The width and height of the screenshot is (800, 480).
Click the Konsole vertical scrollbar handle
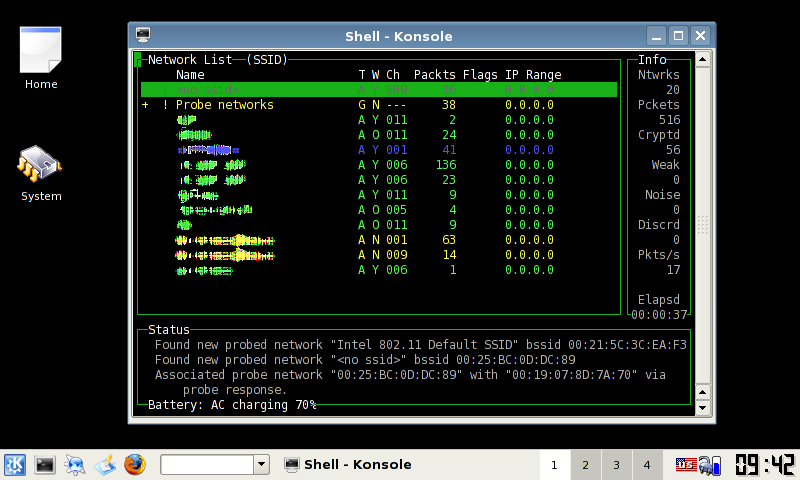(703, 225)
